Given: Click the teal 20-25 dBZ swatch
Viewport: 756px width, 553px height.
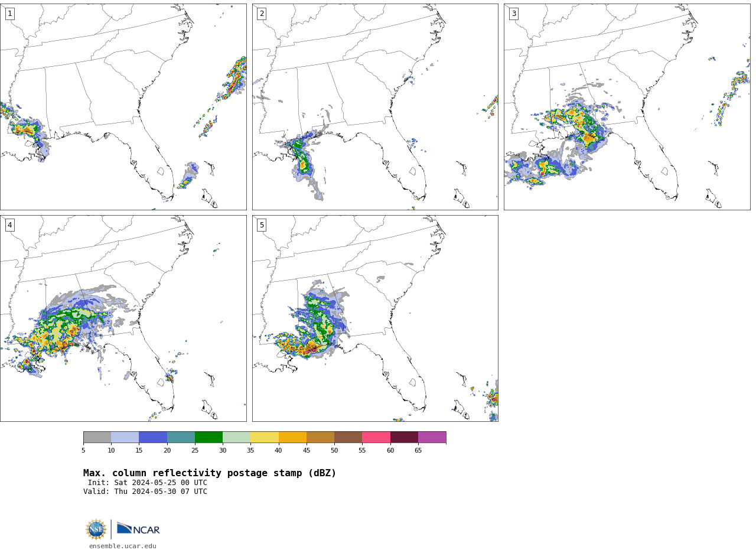Looking at the screenshot, I should pos(181,437).
